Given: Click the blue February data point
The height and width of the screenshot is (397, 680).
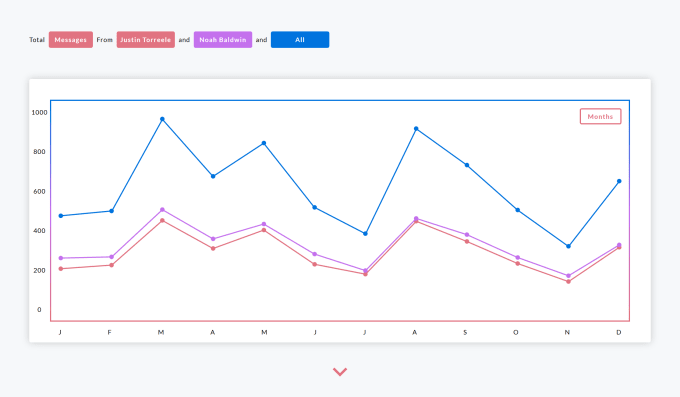Looking at the screenshot, I should point(111,211).
